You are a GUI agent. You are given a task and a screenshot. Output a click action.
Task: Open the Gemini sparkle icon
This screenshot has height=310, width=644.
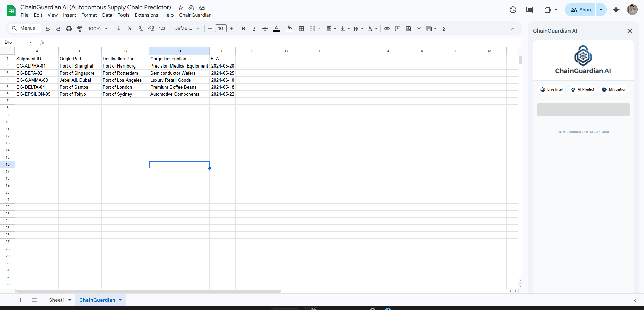coord(616,10)
